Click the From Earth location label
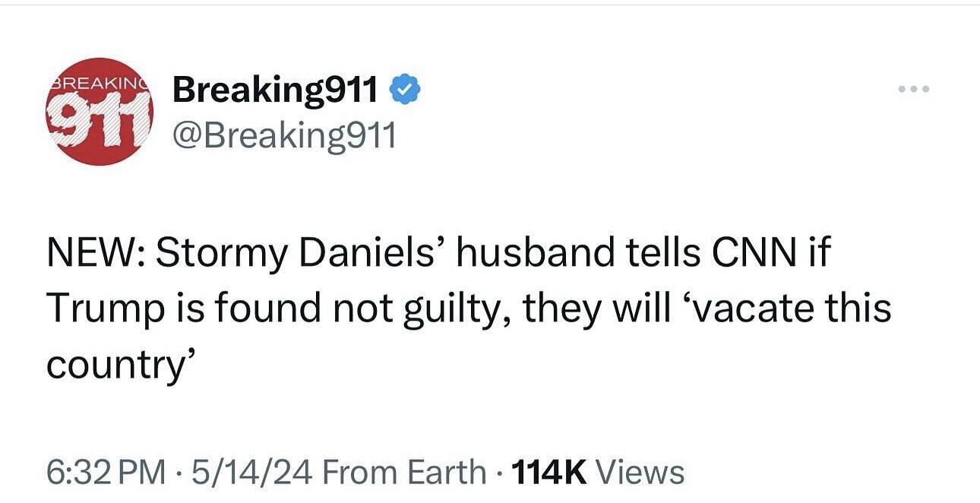980x503 pixels. pyautogui.click(x=405, y=472)
